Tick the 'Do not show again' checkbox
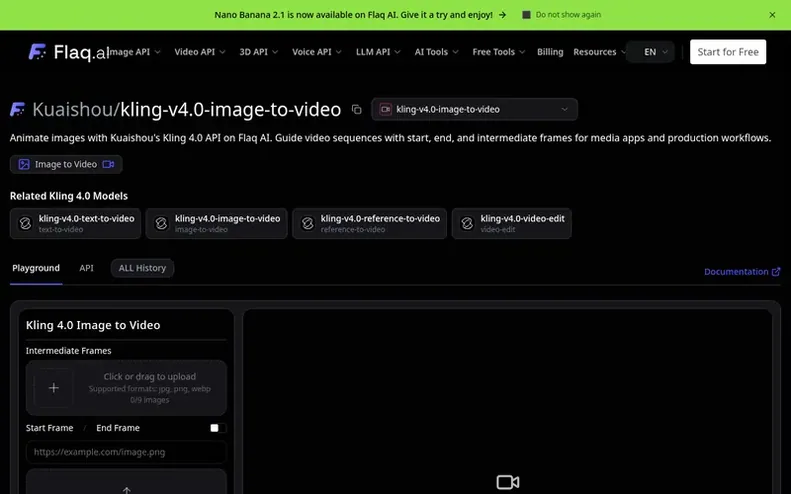 click(526, 15)
